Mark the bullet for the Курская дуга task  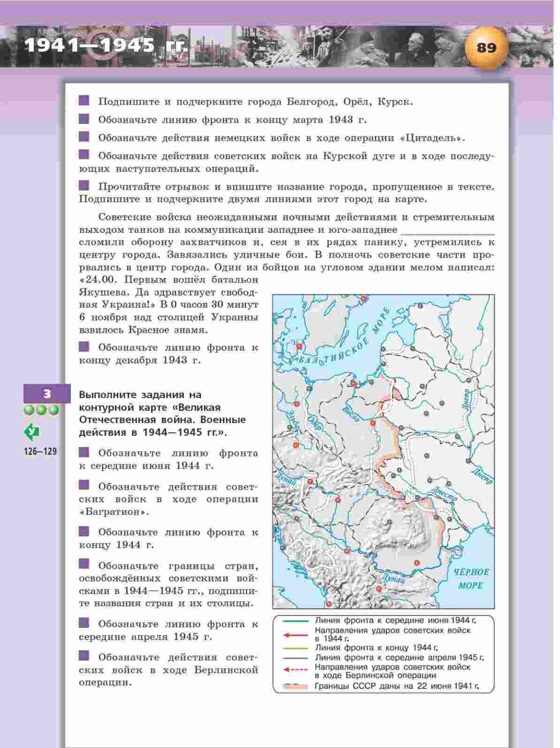click(84, 154)
